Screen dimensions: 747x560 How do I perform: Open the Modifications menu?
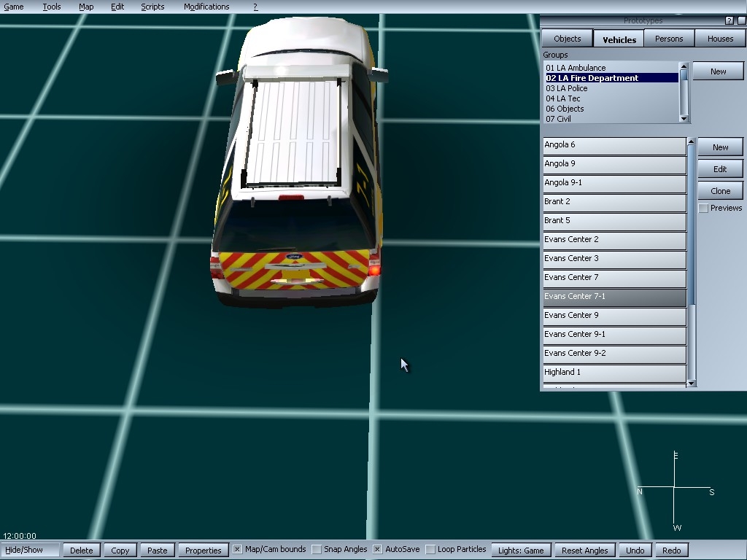click(206, 7)
